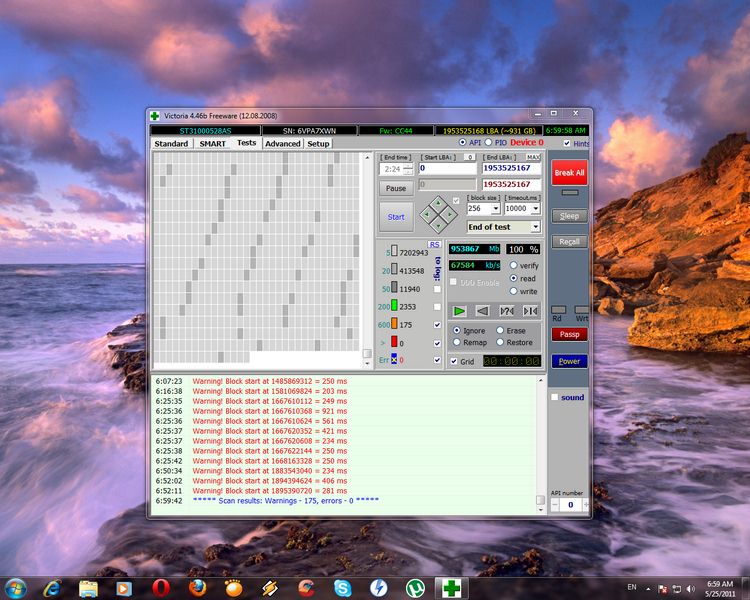This screenshot has height=600, width=750.
Task: Click the right arrow on the diamond pad
Action: [450, 215]
